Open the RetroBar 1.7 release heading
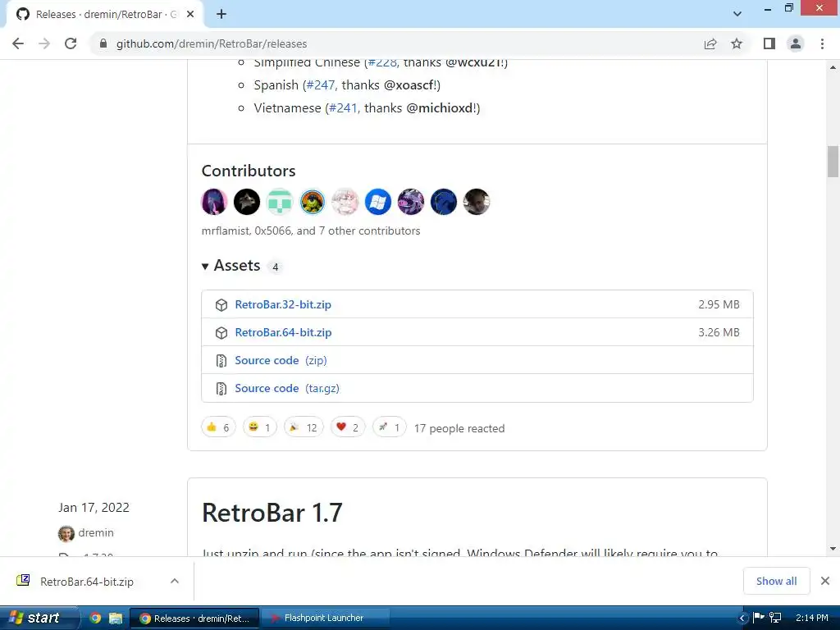Viewport: 840px width, 630px height. [x=272, y=513]
